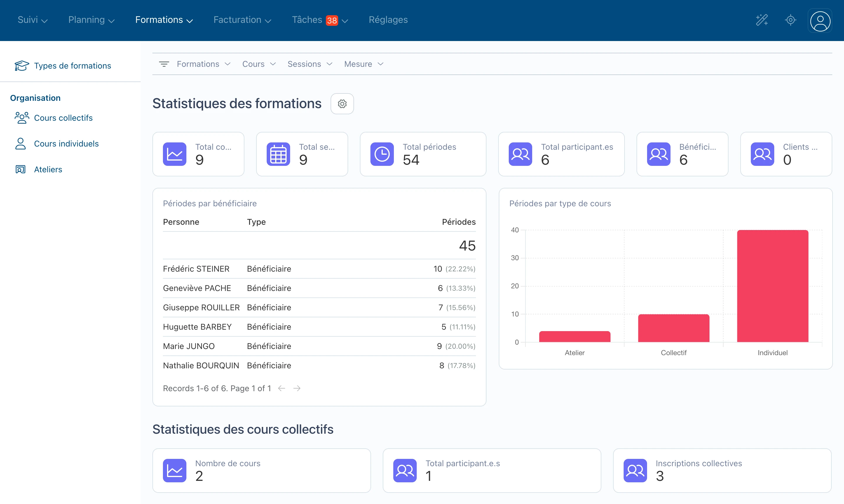Click the magic wand assistant icon
Screen dimensions: 844x504
[762, 20]
